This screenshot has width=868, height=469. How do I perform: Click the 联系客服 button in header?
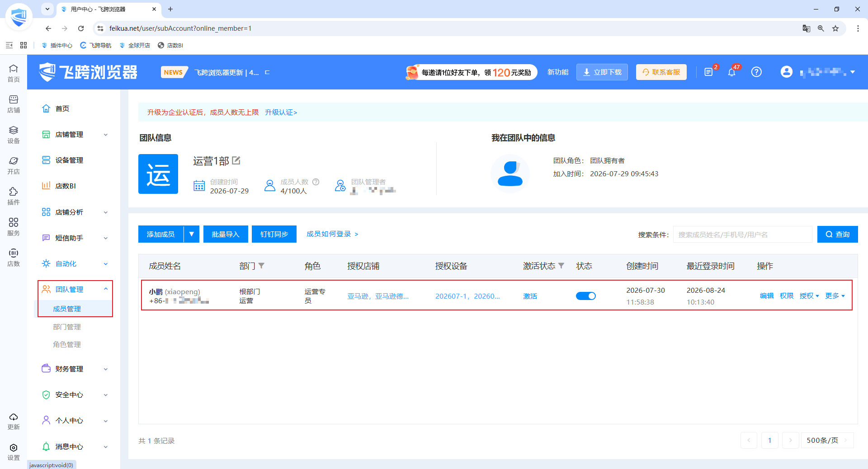coord(661,72)
